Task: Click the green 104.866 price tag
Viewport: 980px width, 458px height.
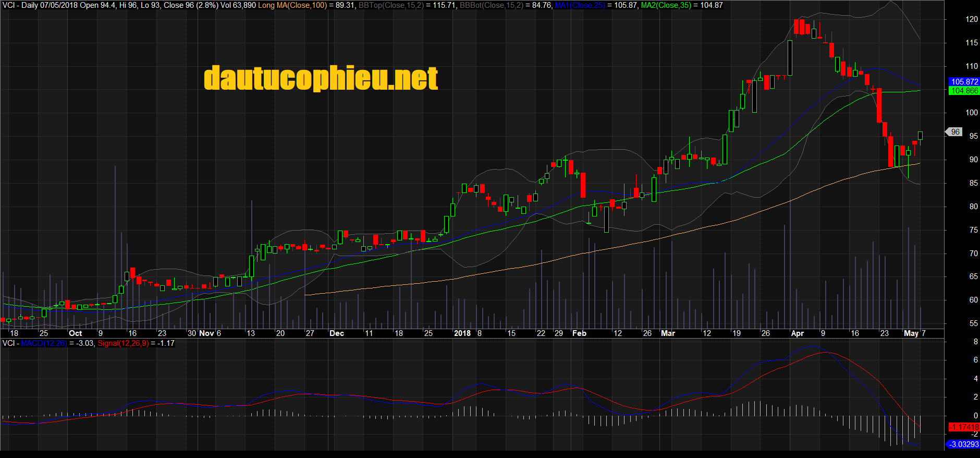Action: click(x=964, y=91)
